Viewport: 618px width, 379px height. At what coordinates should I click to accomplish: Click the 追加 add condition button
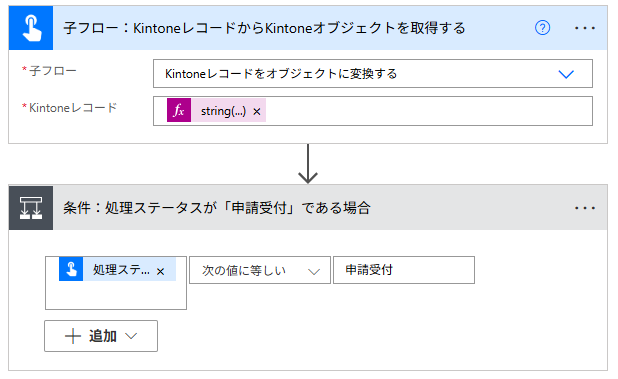point(101,336)
